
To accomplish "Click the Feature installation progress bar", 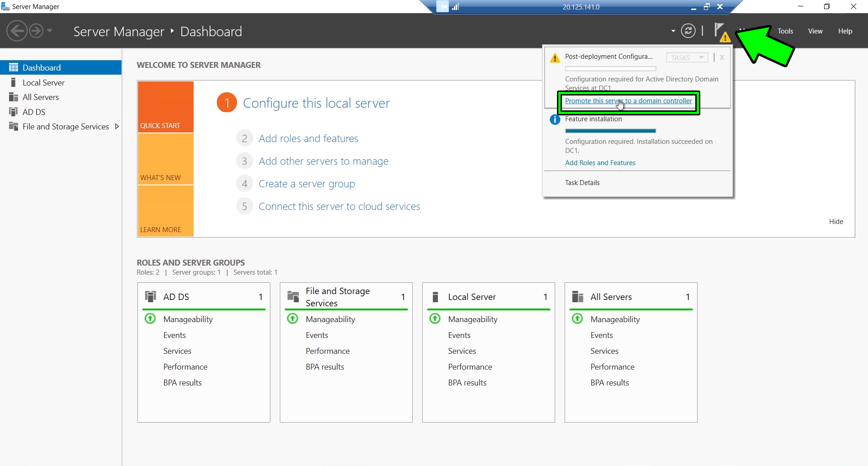I will click(610, 131).
